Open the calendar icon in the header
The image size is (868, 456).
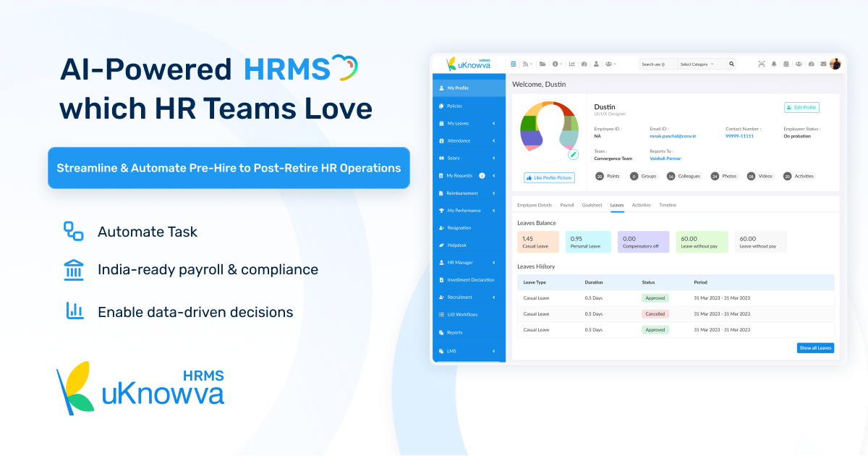click(786, 64)
